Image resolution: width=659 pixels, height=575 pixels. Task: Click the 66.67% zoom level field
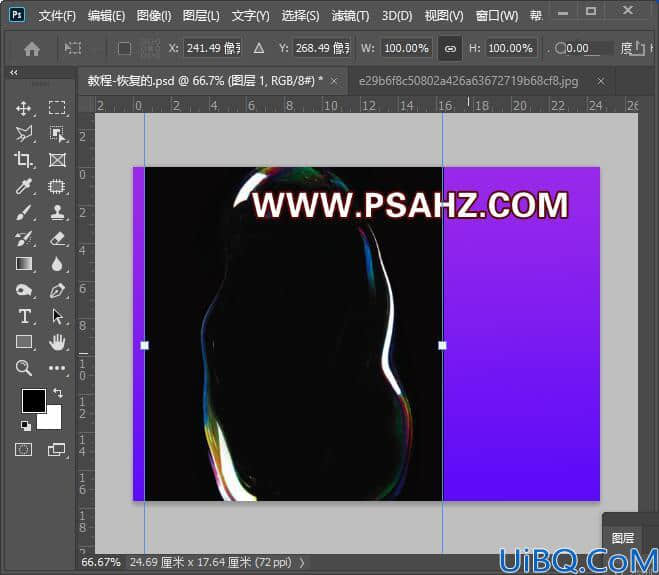click(101, 562)
